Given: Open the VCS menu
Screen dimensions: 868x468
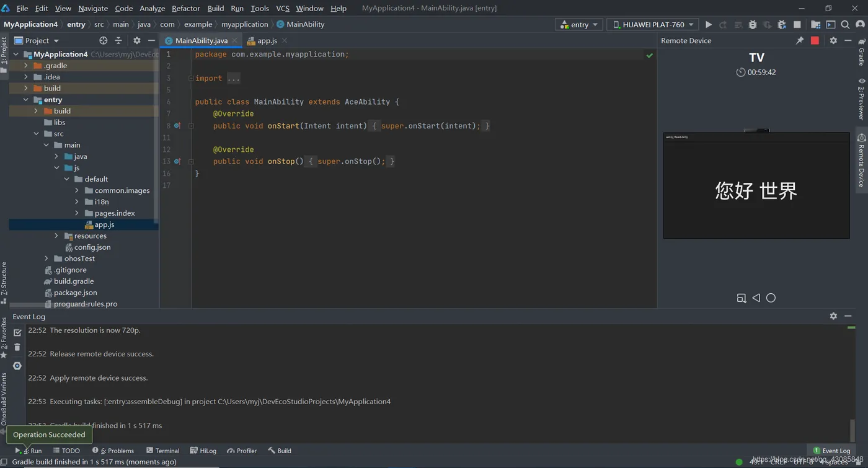Looking at the screenshot, I should (283, 8).
